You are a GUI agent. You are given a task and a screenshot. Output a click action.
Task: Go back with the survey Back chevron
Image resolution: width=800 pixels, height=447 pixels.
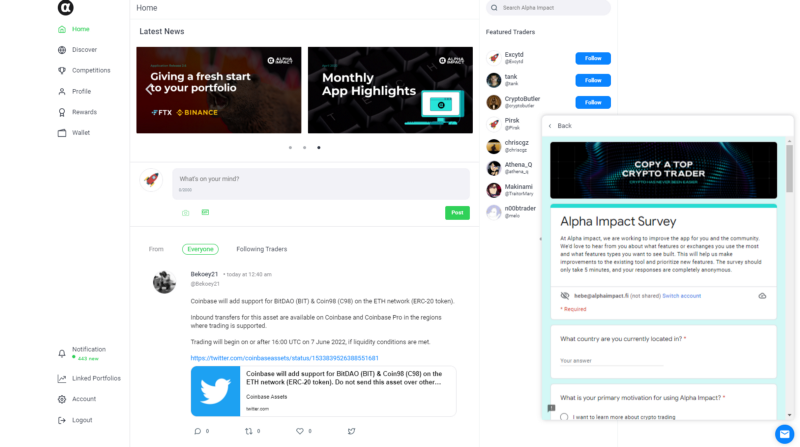pyautogui.click(x=550, y=126)
